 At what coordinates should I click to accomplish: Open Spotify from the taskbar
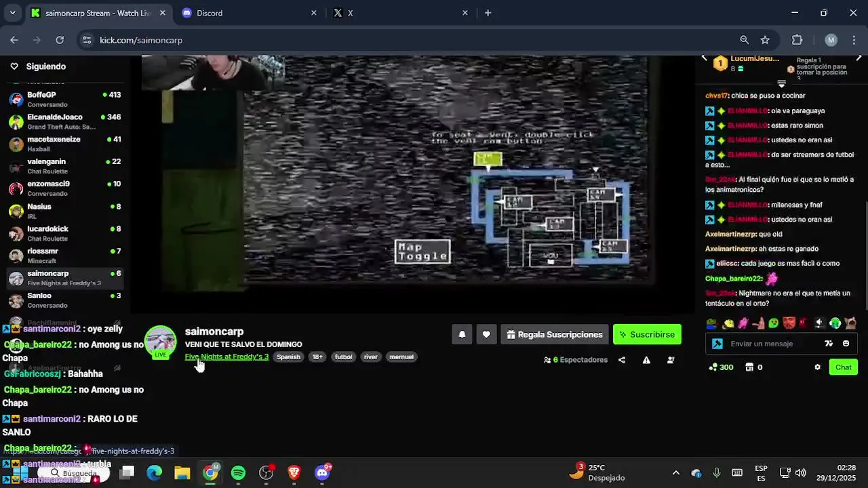click(238, 472)
